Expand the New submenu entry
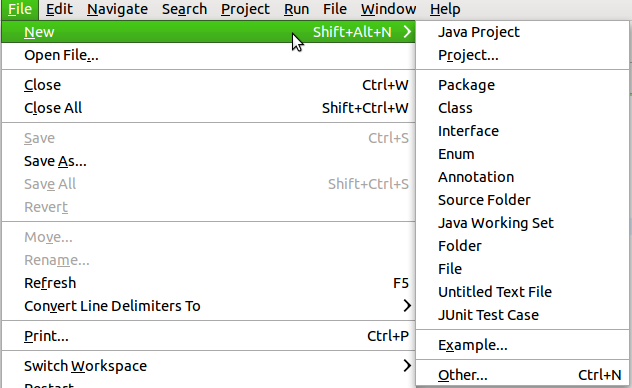Image resolution: width=632 pixels, height=388 pixels. point(208,32)
